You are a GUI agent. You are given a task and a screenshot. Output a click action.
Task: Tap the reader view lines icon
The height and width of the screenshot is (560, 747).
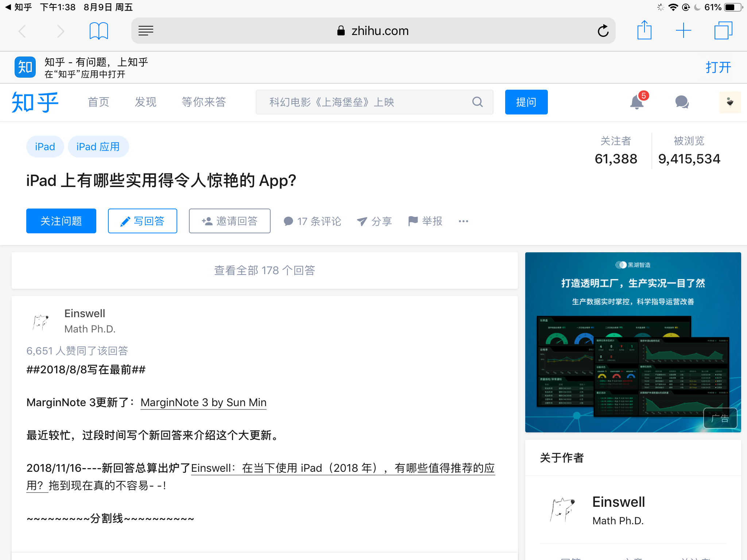[x=146, y=31]
